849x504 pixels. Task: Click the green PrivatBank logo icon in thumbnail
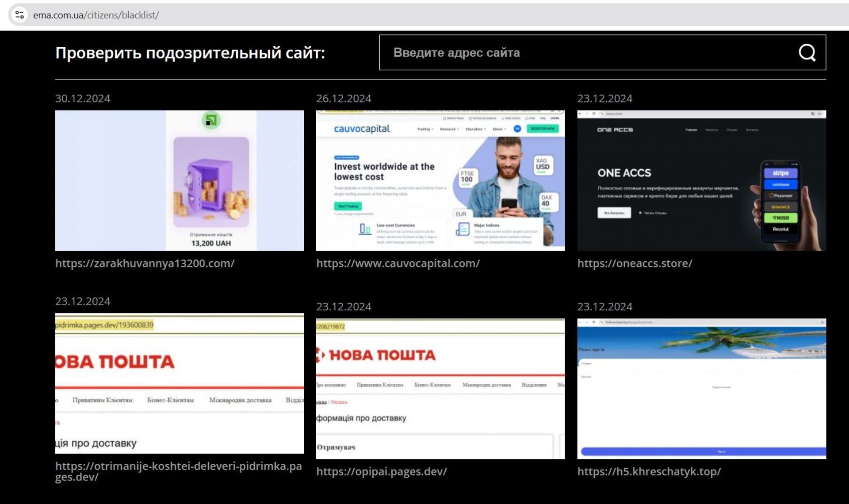click(x=211, y=120)
